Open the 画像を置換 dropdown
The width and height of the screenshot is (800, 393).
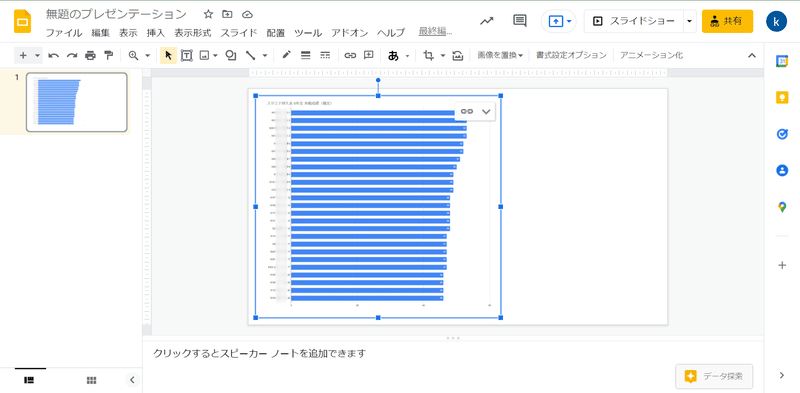(x=500, y=56)
